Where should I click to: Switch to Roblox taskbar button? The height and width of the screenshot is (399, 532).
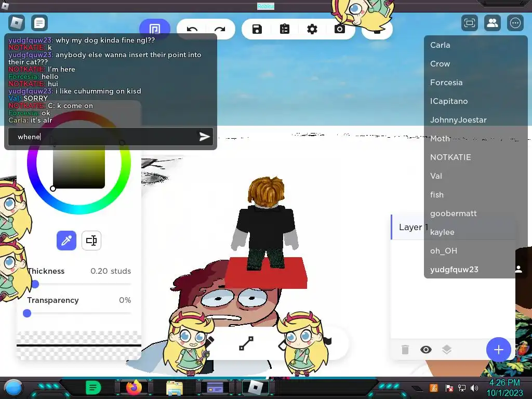coord(256,387)
